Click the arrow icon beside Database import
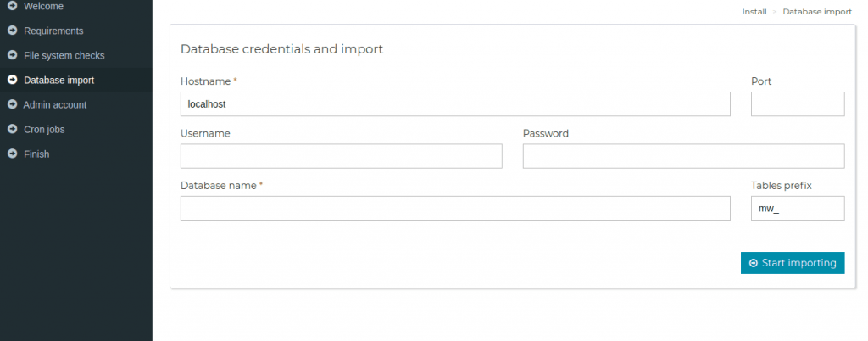The height and width of the screenshot is (341, 868). [x=12, y=80]
